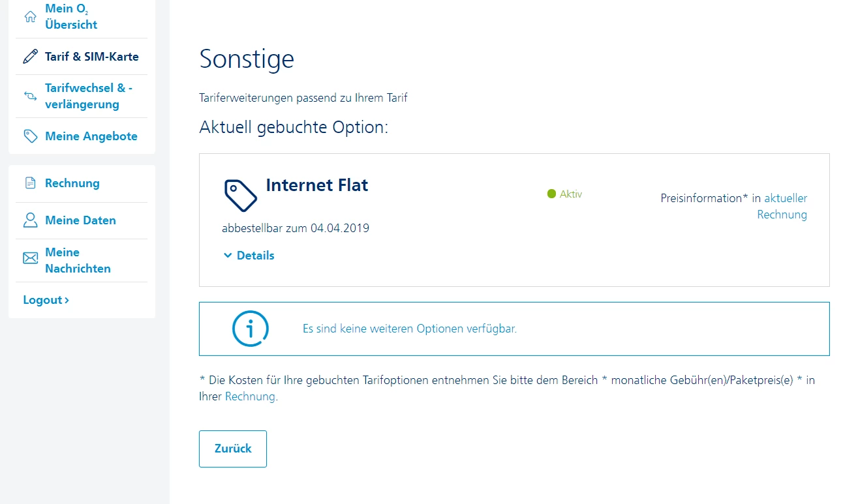Click the arrows icon for Tarifwechsel

(30, 96)
